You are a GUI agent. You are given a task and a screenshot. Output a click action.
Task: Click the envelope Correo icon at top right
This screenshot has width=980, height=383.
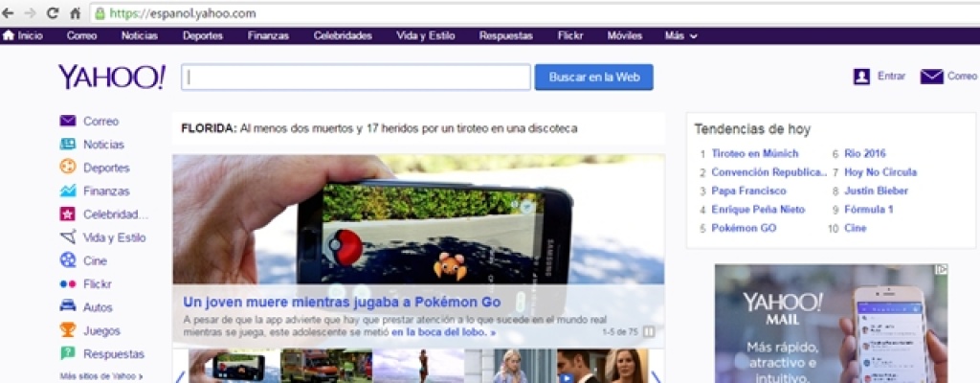pyautogui.click(x=931, y=77)
